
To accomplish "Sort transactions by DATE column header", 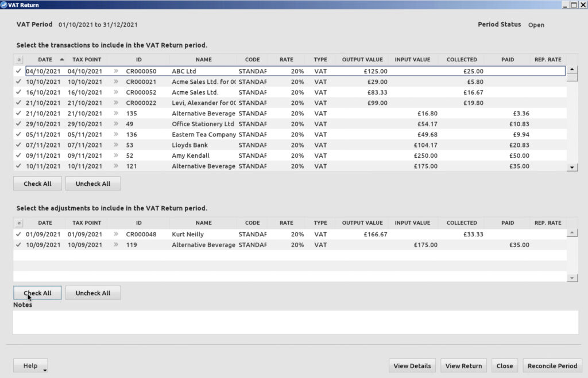I will (45, 60).
